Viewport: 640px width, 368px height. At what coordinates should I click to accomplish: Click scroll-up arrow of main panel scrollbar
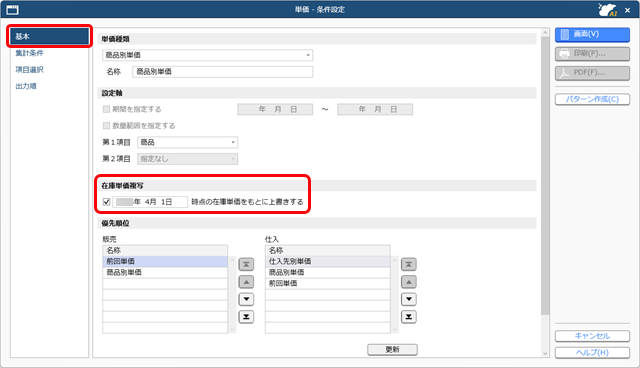pos(545,32)
